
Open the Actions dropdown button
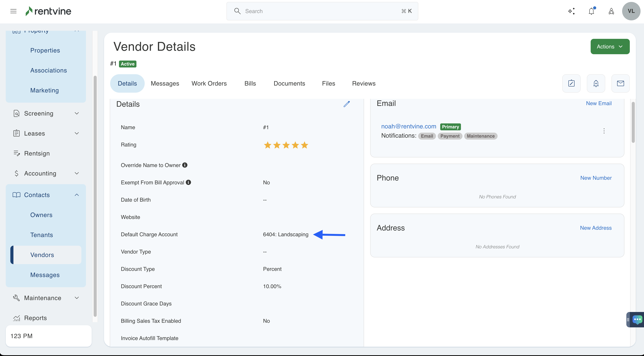[x=610, y=47]
